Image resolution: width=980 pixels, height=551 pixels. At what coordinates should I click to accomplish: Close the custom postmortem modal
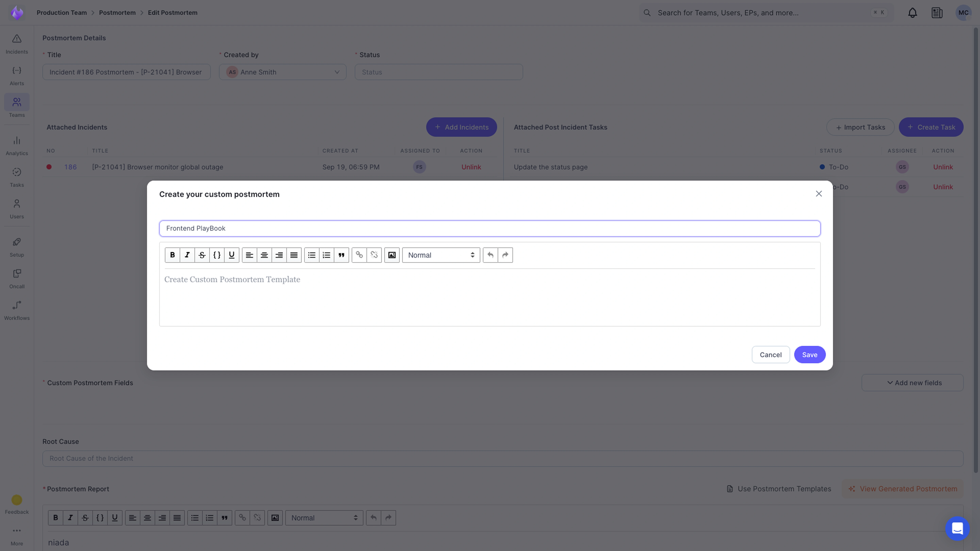tap(819, 194)
